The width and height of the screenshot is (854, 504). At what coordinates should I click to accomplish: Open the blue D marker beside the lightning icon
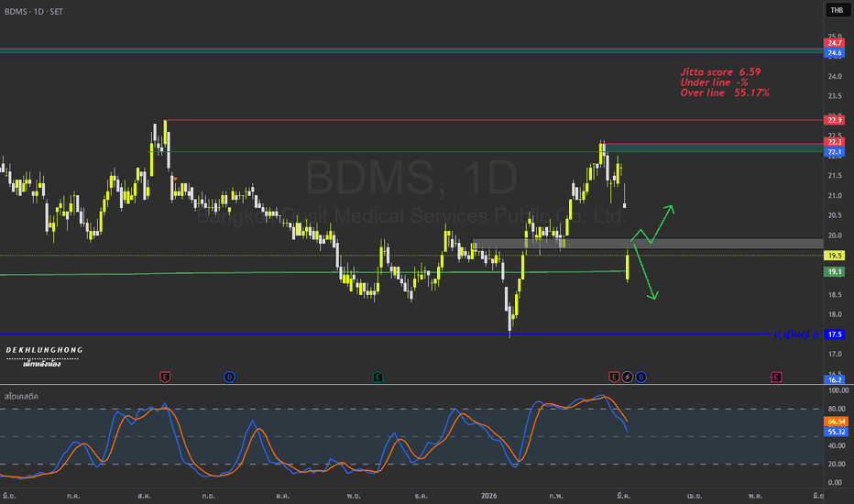point(641,377)
